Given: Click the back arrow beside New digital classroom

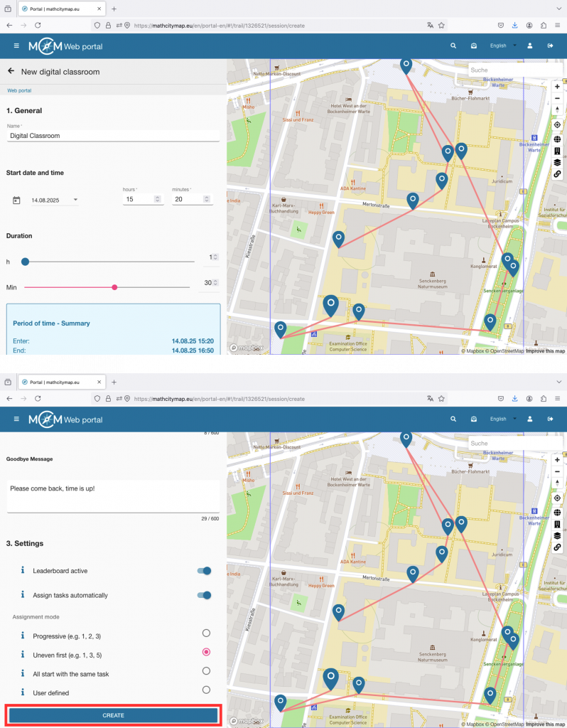Looking at the screenshot, I should tap(11, 72).
